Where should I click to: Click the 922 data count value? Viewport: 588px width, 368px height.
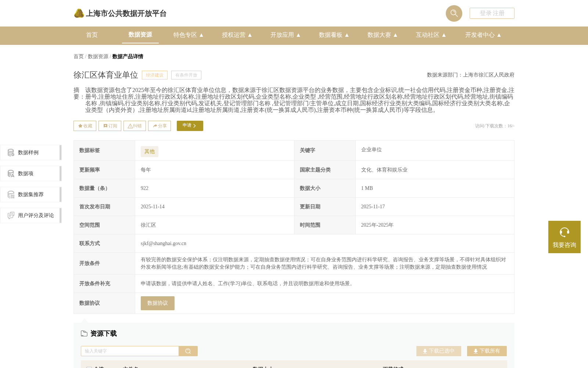coord(144,188)
